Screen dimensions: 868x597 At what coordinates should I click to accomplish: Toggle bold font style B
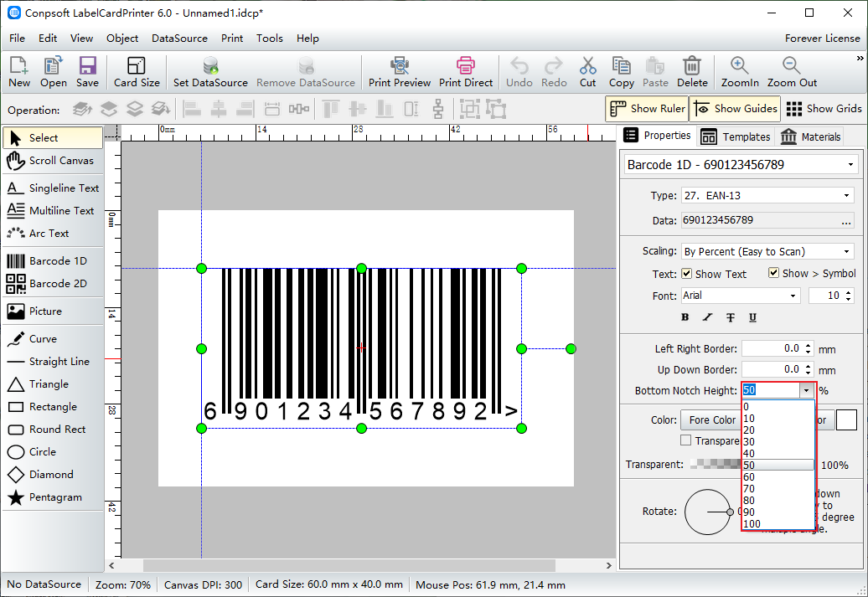pyautogui.click(x=685, y=317)
